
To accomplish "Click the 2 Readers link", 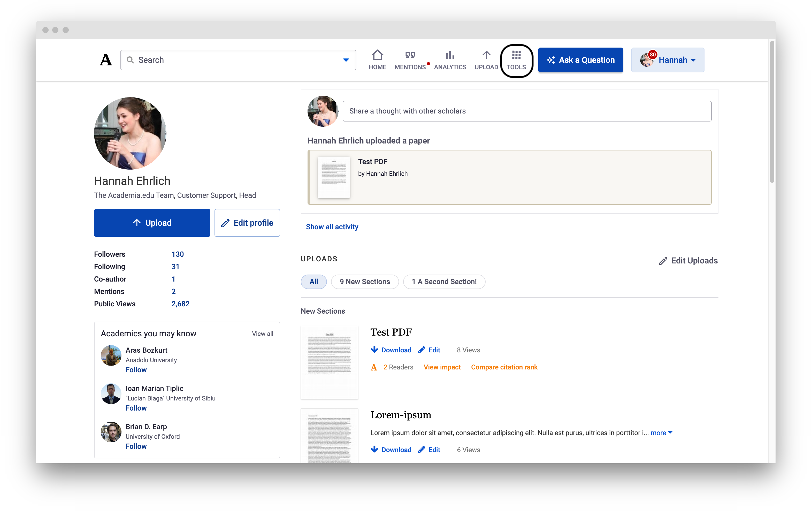I will [x=398, y=367].
